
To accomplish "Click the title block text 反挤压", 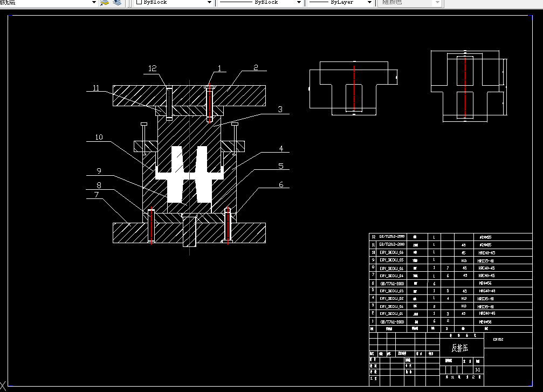I will 460,348.
